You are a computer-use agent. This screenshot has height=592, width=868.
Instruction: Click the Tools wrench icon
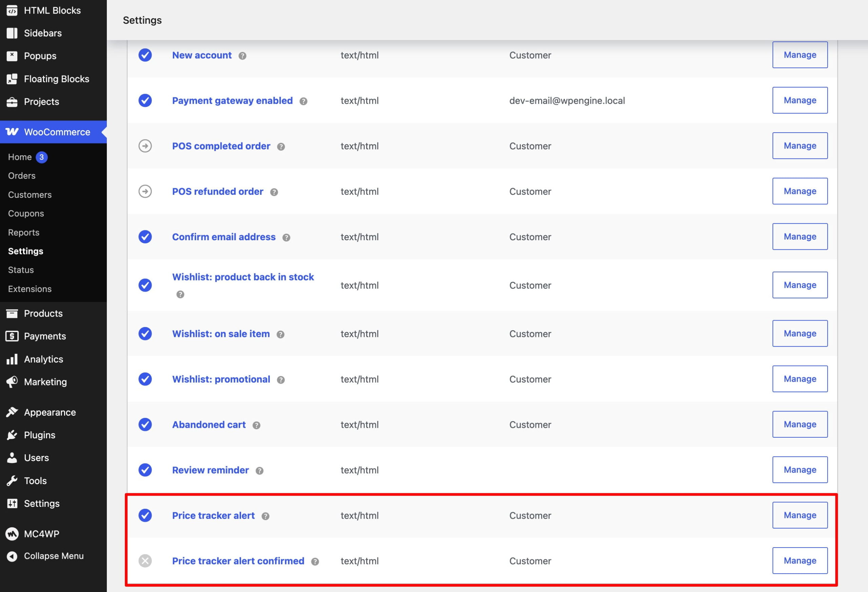pos(12,481)
